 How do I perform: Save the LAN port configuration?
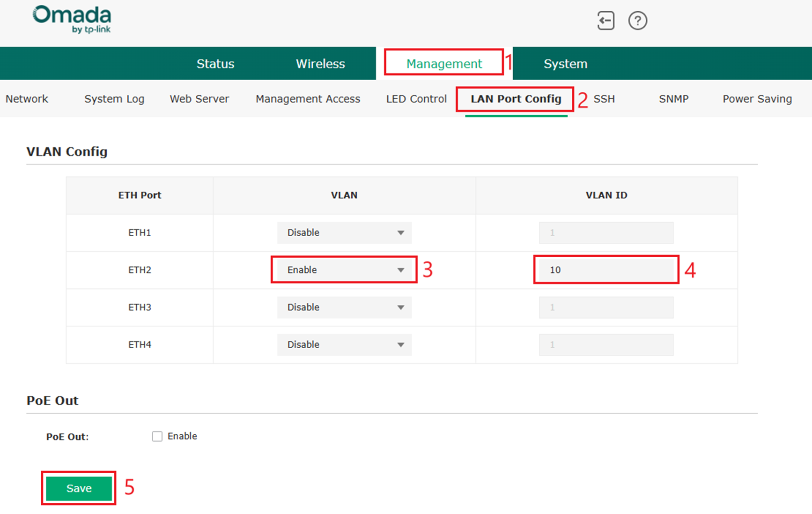pyautogui.click(x=79, y=488)
